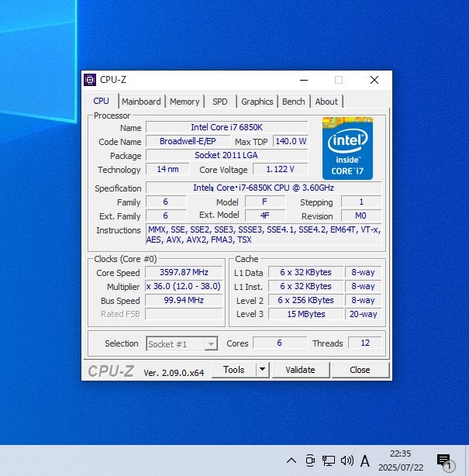
Task: Open the Tools button
Action: pyautogui.click(x=234, y=370)
